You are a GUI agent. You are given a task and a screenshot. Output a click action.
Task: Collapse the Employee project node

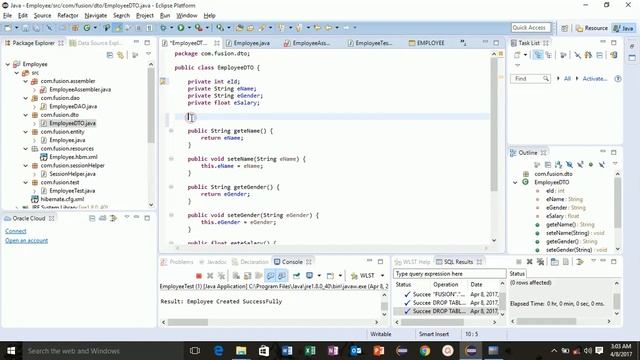pyautogui.click(x=7, y=64)
